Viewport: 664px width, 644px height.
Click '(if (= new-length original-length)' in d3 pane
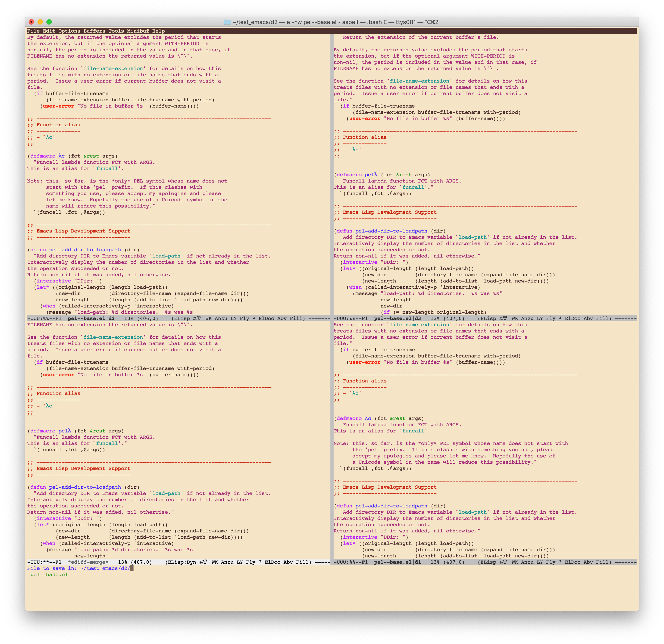click(433, 312)
